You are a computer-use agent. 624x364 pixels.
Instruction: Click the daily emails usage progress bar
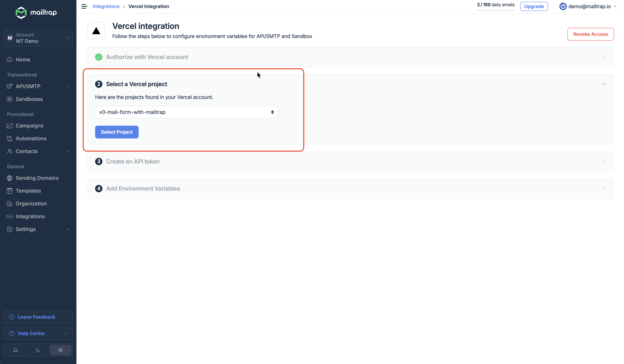tap(495, 10)
